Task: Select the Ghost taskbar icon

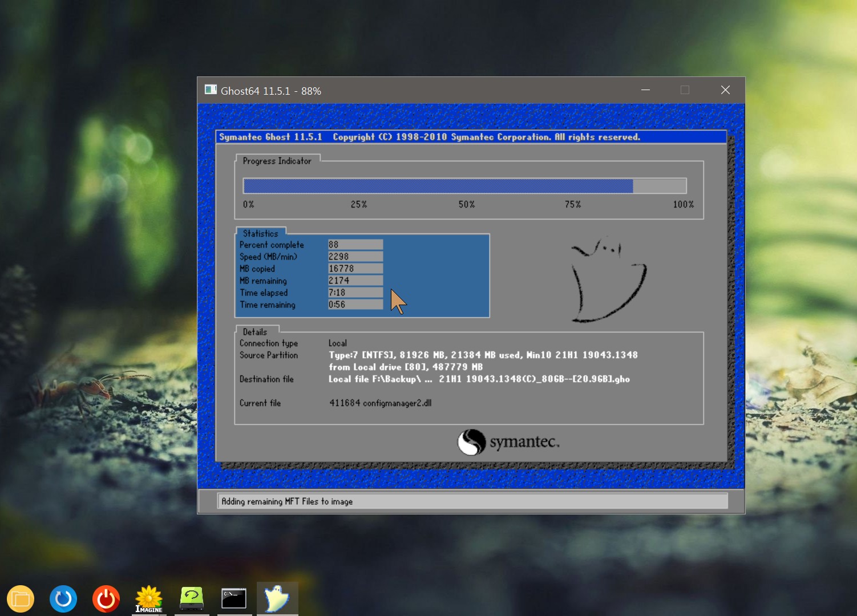Action: point(277,599)
